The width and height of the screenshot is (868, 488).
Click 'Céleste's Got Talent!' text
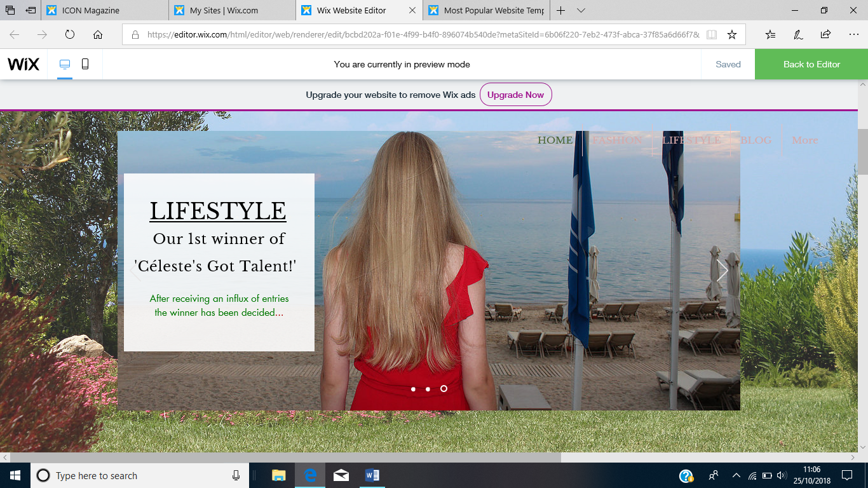215,266
